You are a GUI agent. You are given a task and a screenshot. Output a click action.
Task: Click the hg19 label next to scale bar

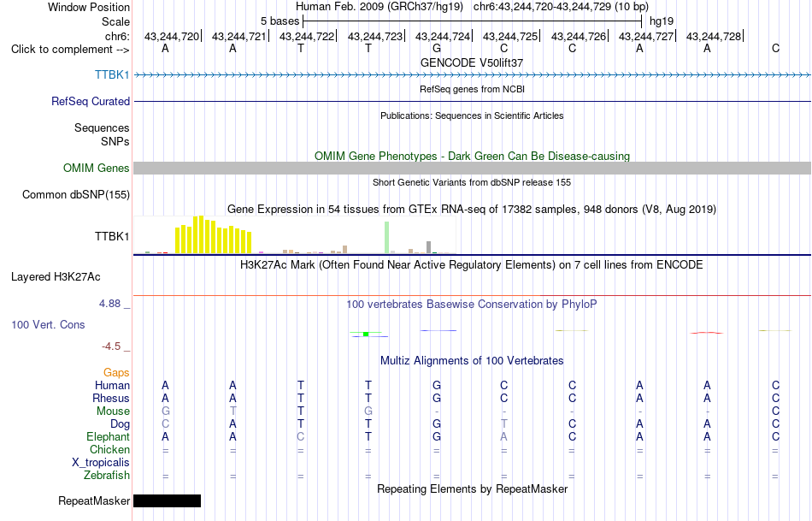click(x=662, y=21)
